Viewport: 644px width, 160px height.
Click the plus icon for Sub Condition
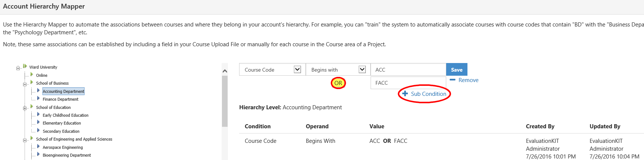pos(405,94)
